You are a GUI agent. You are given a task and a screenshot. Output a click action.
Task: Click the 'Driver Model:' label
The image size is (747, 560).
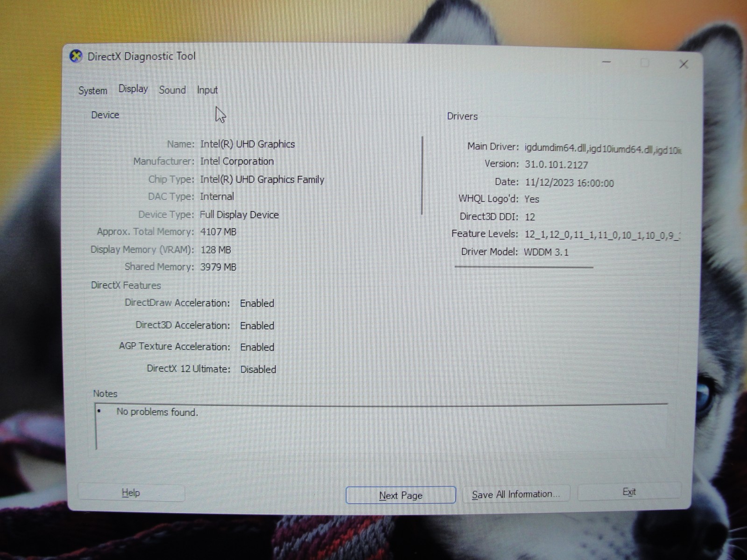[x=489, y=252]
